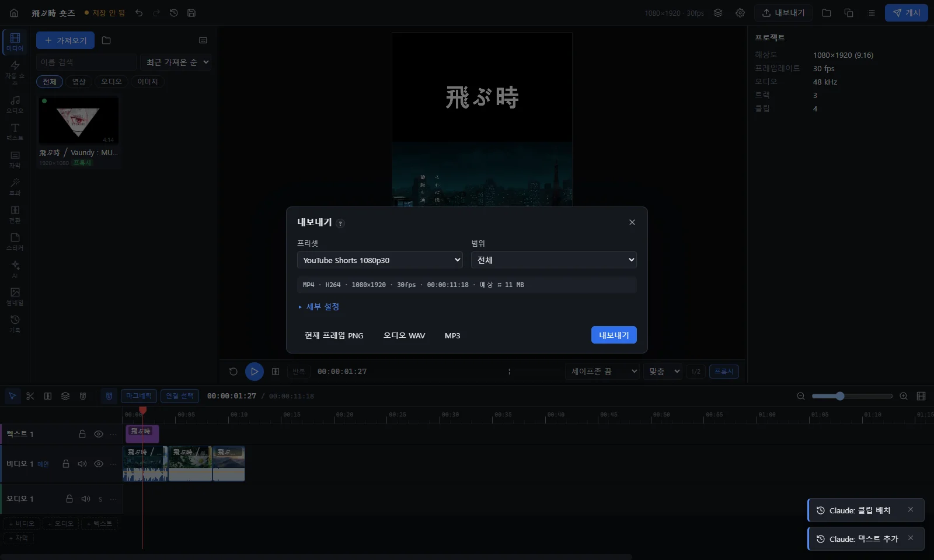The image size is (934, 560).
Task: Select the 영상 media filter tab
Action: pyautogui.click(x=79, y=82)
